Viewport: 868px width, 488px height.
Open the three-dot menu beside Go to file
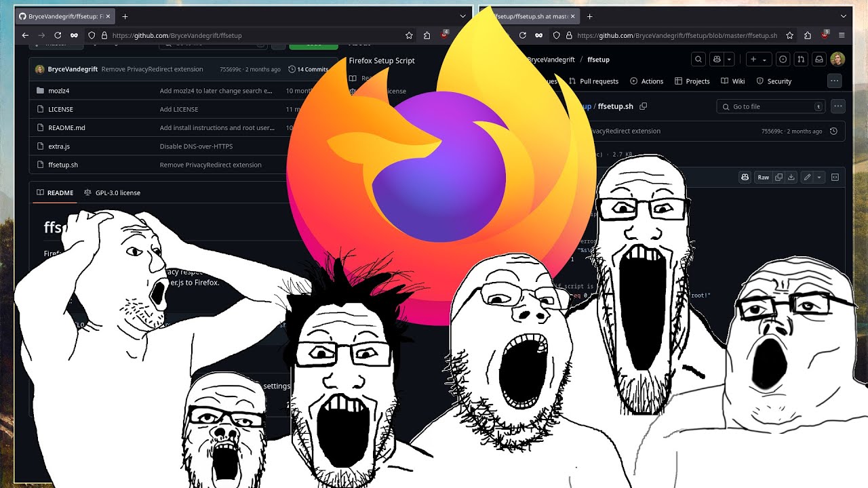coord(838,106)
